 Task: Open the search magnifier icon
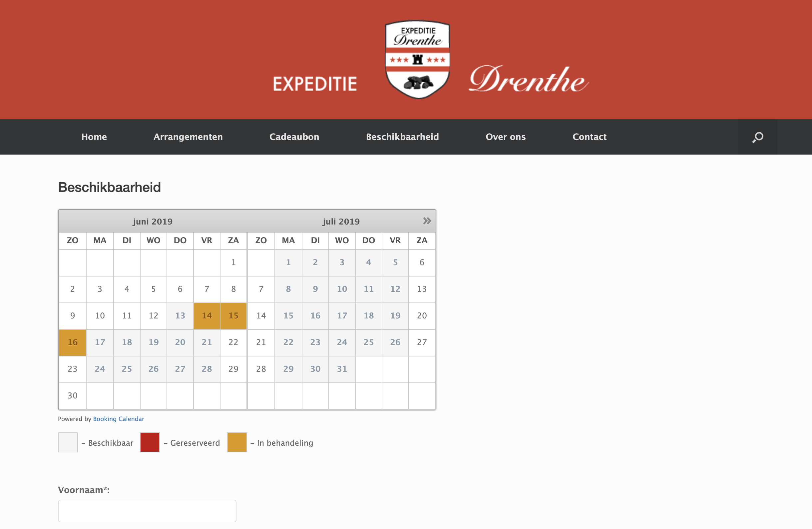[x=757, y=137]
